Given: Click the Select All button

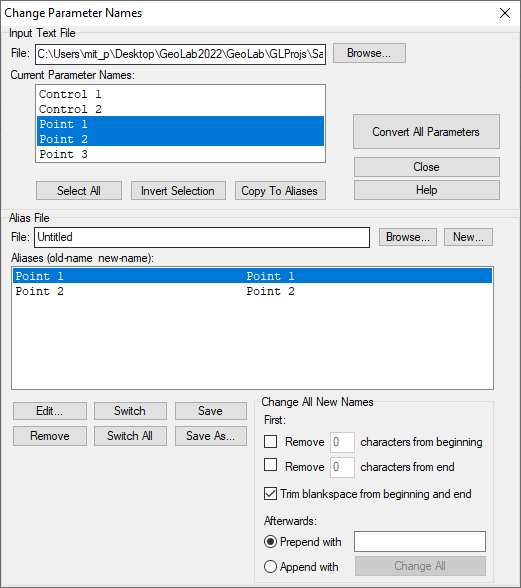Looking at the screenshot, I should 79,191.
